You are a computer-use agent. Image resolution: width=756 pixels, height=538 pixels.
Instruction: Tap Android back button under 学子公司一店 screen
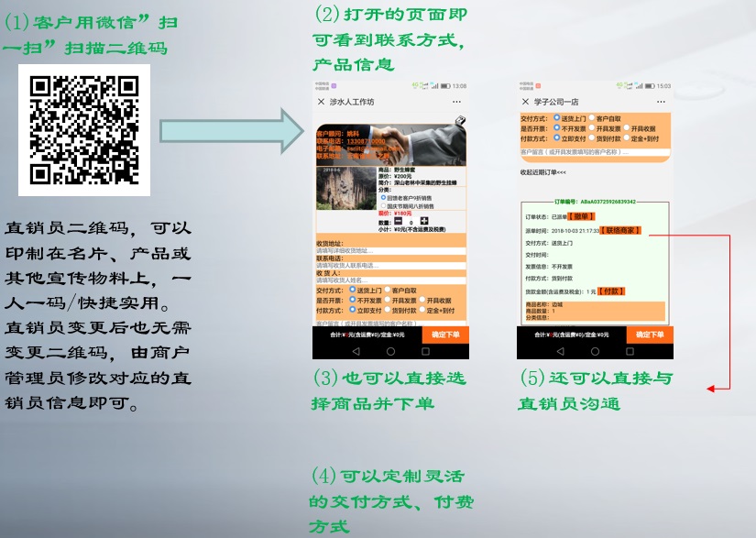pyautogui.click(x=560, y=351)
